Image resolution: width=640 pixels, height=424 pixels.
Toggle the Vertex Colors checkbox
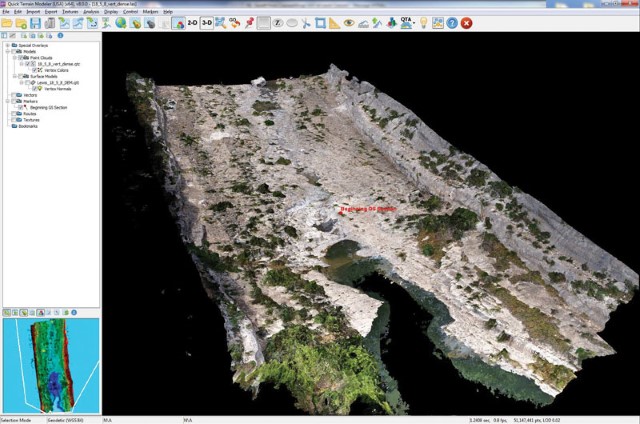37,70
